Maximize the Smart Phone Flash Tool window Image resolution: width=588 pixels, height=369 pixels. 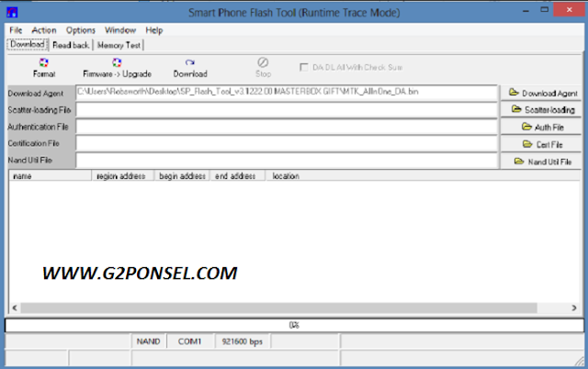(x=545, y=10)
